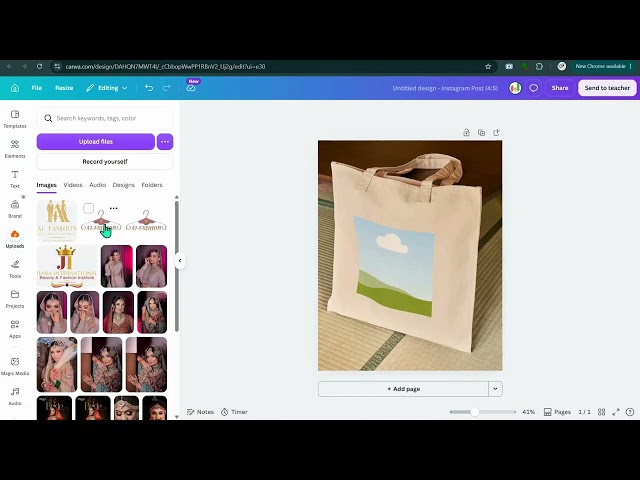The width and height of the screenshot is (640, 480).
Task: Duplicate the page with copy icon
Action: coord(481,133)
